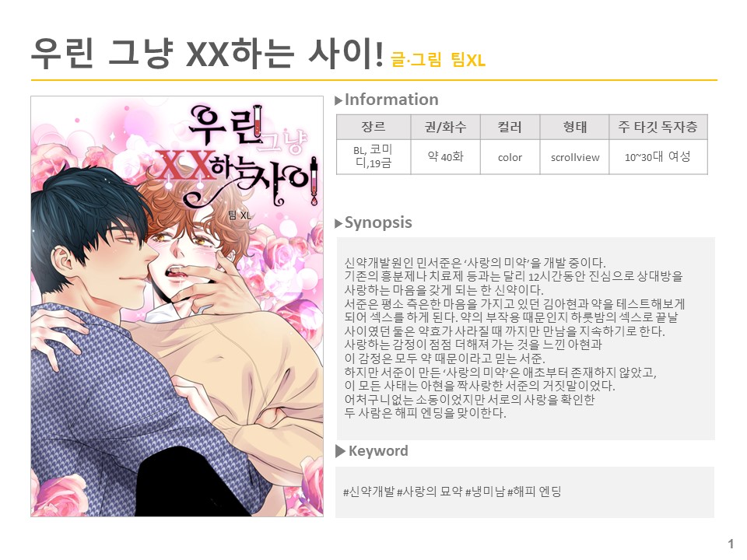747x560 pixels.
Task: Click the author credit 글·그림 팀XL
Action: pyautogui.click(x=438, y=60)
